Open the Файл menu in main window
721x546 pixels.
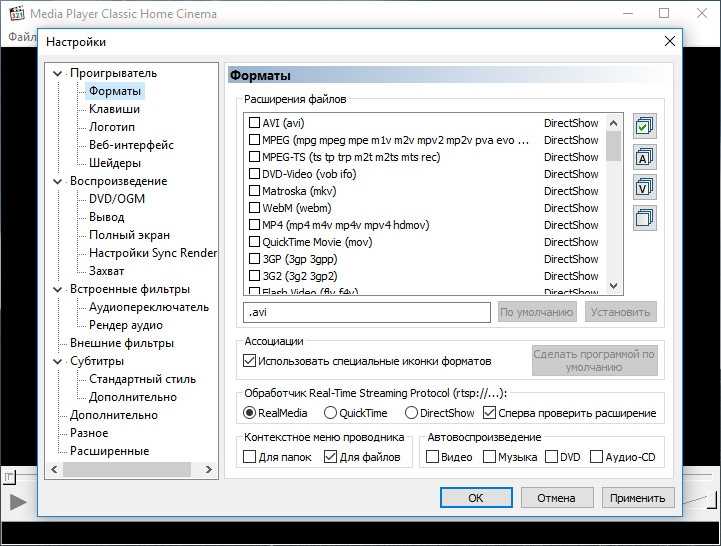(22, 36)
